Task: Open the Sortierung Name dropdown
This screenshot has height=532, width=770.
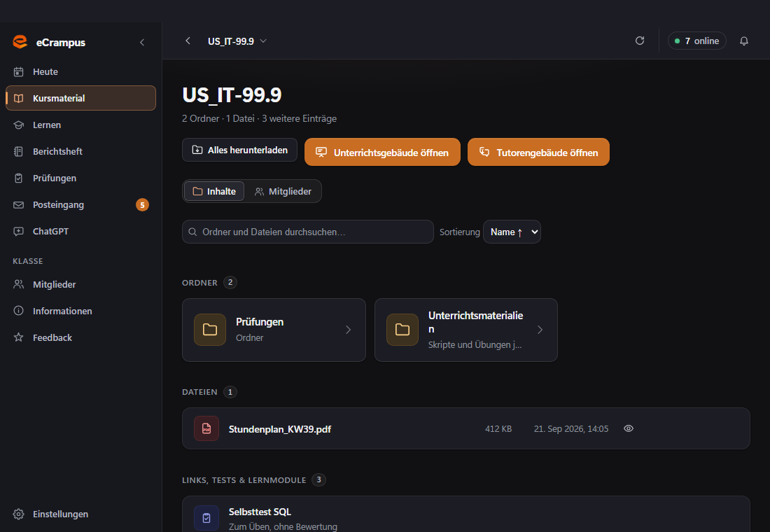Action: (x=512, y=232)
